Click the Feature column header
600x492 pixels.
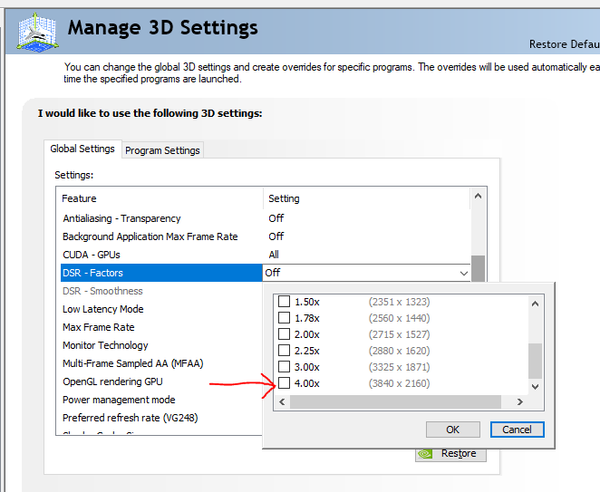[160, 199]
